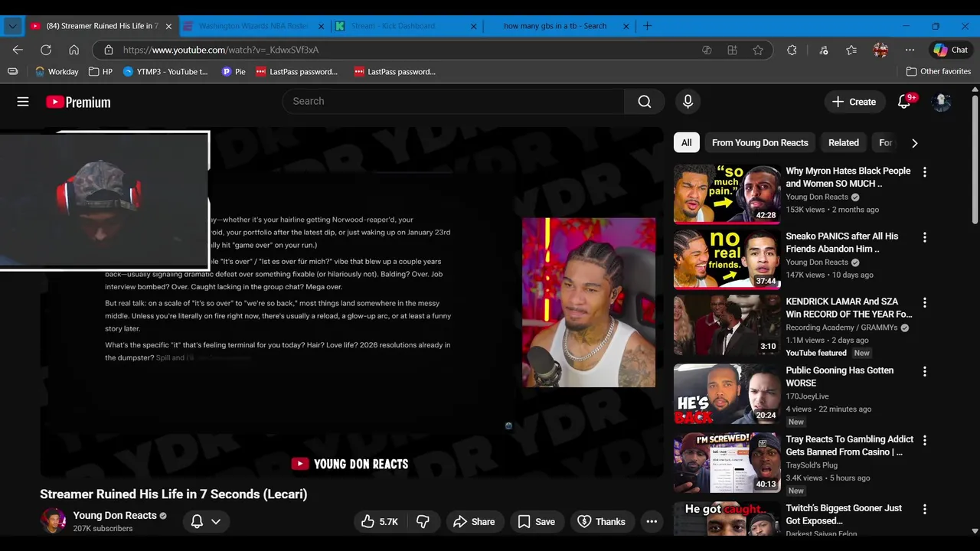Viewport: 980px width, 551px height.
Task: Open YTMP3 YouTube bookmark
Action: pos(165,71)
